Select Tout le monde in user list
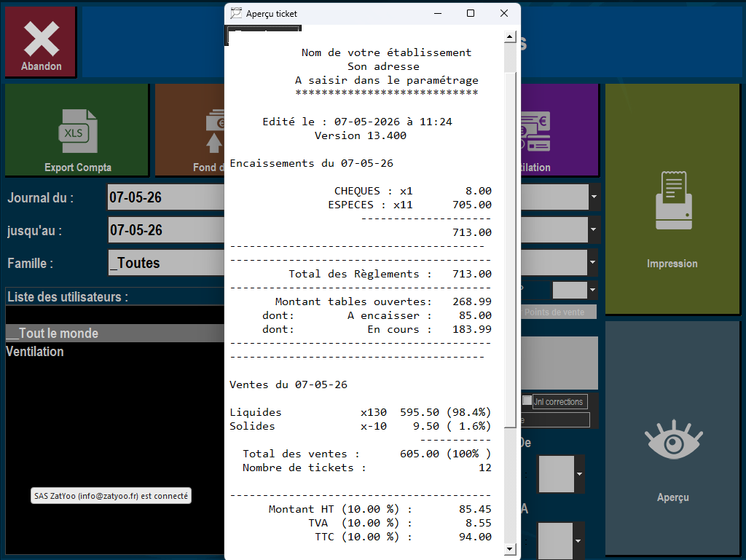The image size is (746, 560). 114,334
